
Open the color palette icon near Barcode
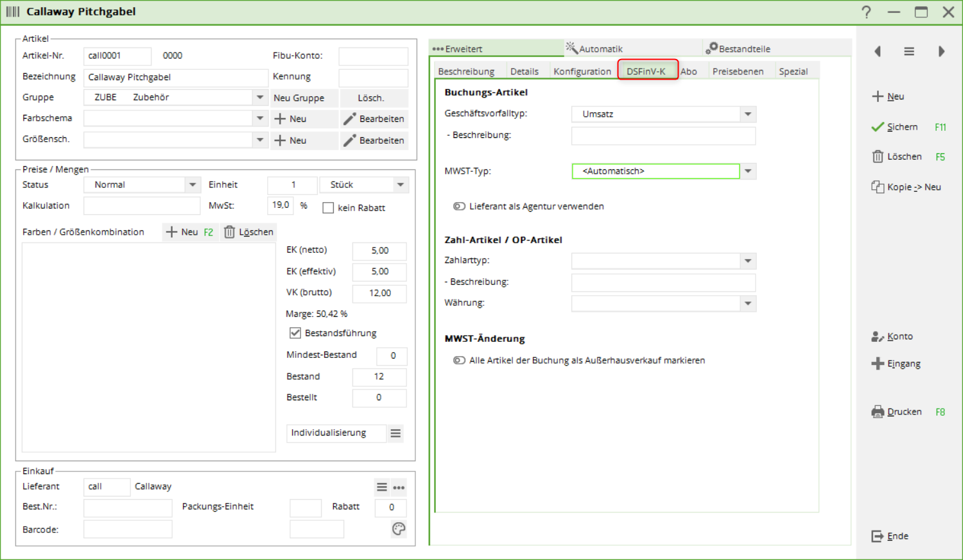coord(399,529)
